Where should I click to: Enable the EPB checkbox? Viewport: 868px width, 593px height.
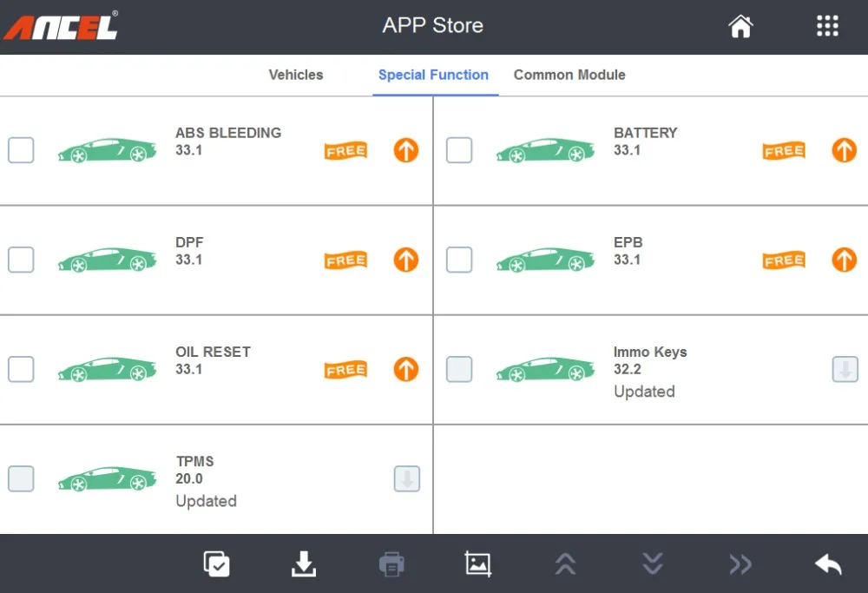pyautogui.click(x=459, y=260)
